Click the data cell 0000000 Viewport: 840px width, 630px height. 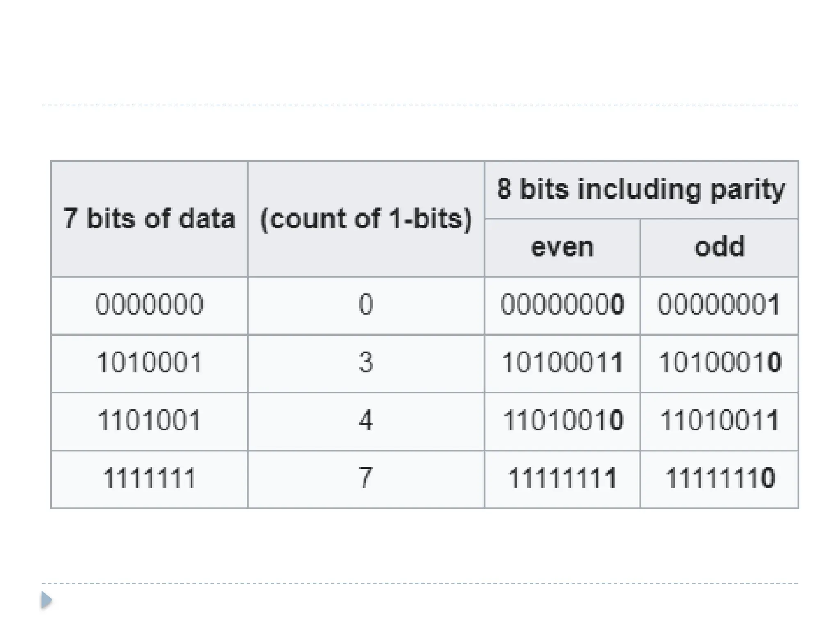click(x=149, y=305)
